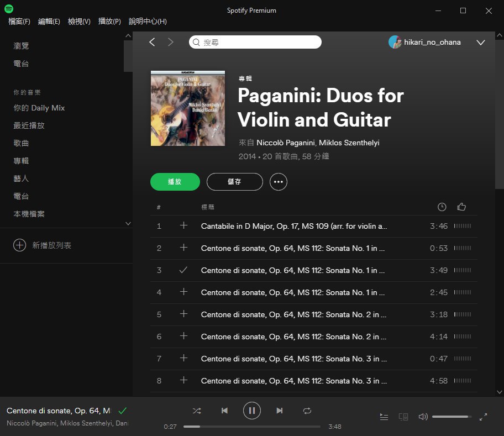Click the green 播放 button
This screenshot has height=436, width=504.
[175, 181]
